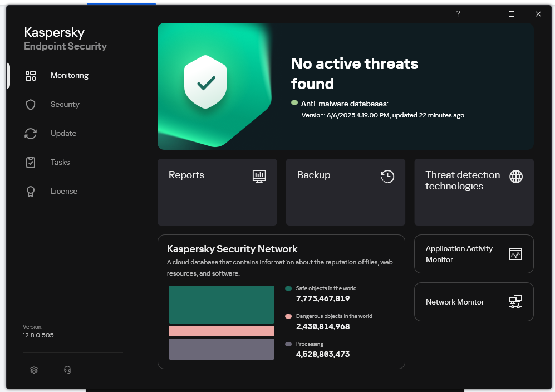Viewport: 555px width, 392px height.
Task: Click the Network Monitor computers icon
Action: point(515,302)
